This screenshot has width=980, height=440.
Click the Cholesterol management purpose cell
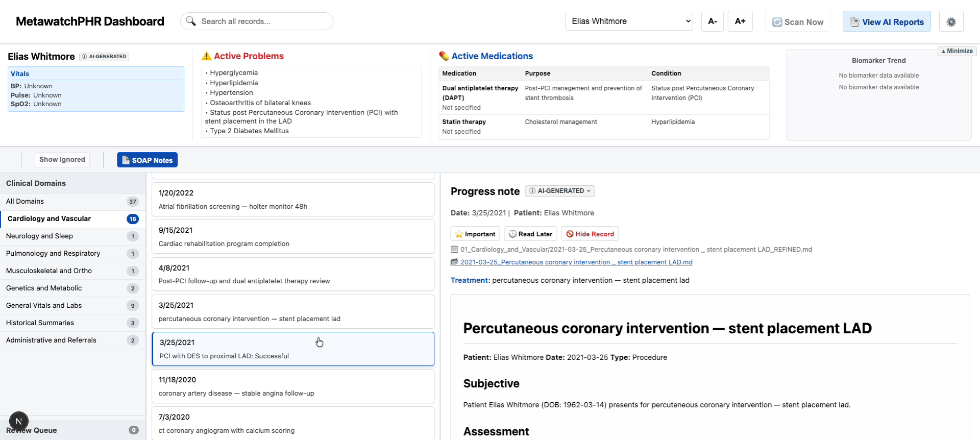[x=561, y=122]
